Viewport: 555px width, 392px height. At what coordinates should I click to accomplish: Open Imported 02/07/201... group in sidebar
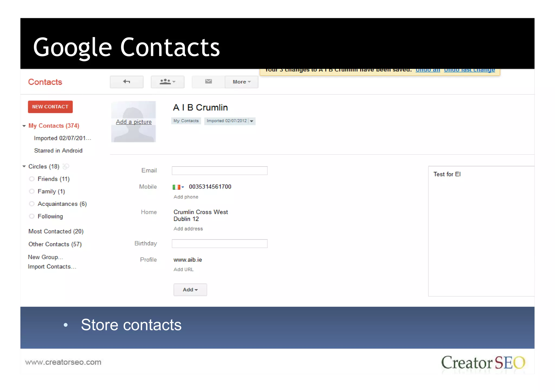point(62,138)
